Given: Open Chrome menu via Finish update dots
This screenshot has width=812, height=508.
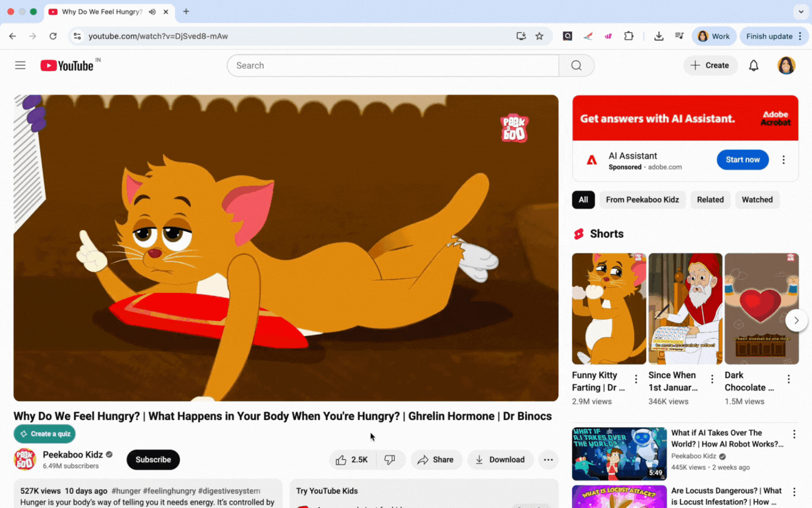Looking at the screenshot, I should click(800, 36).
